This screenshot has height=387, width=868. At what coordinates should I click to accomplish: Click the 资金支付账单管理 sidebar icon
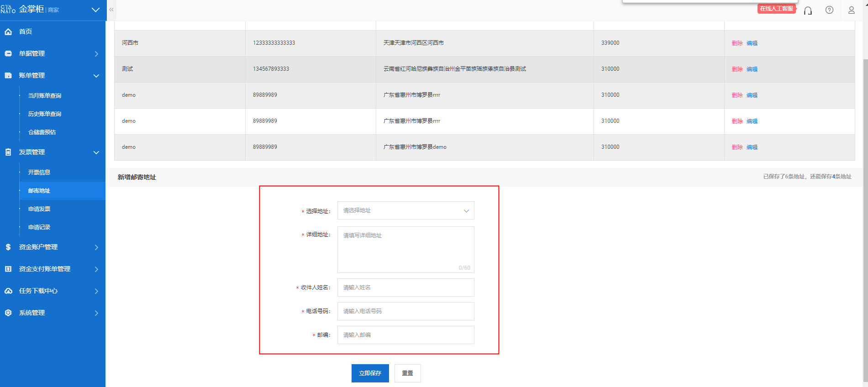(x=8, y=269)
